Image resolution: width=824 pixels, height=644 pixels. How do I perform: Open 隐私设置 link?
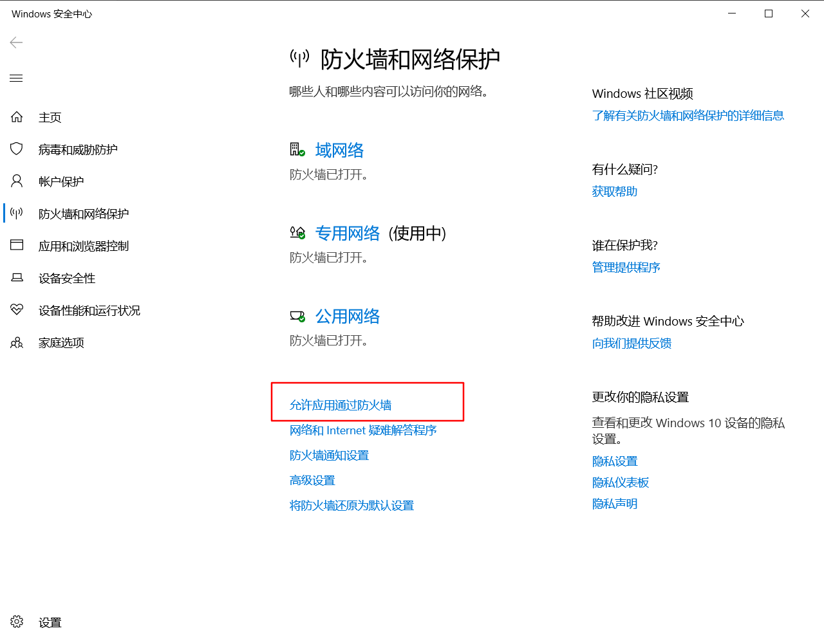coord(615,461)
